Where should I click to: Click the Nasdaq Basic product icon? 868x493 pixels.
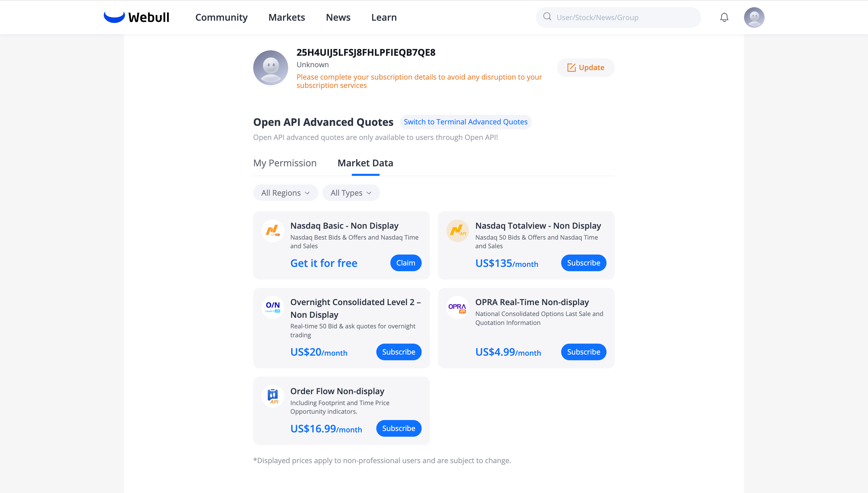tap(273, 231)
